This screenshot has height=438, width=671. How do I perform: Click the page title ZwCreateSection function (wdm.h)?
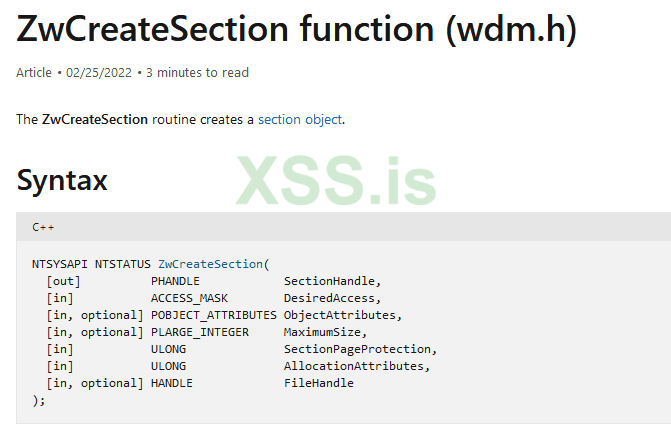click(296, 32)
